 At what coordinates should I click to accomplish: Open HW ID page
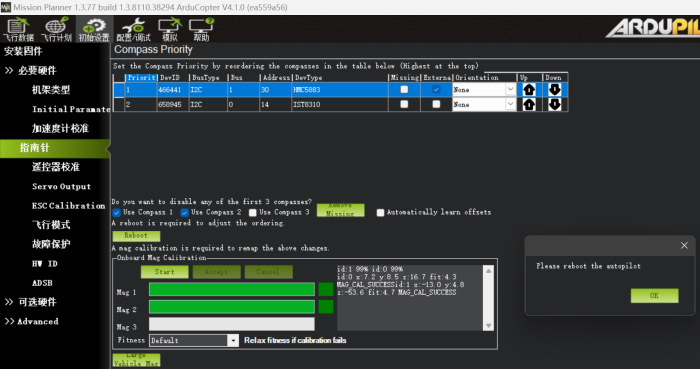tap(45, 264)
